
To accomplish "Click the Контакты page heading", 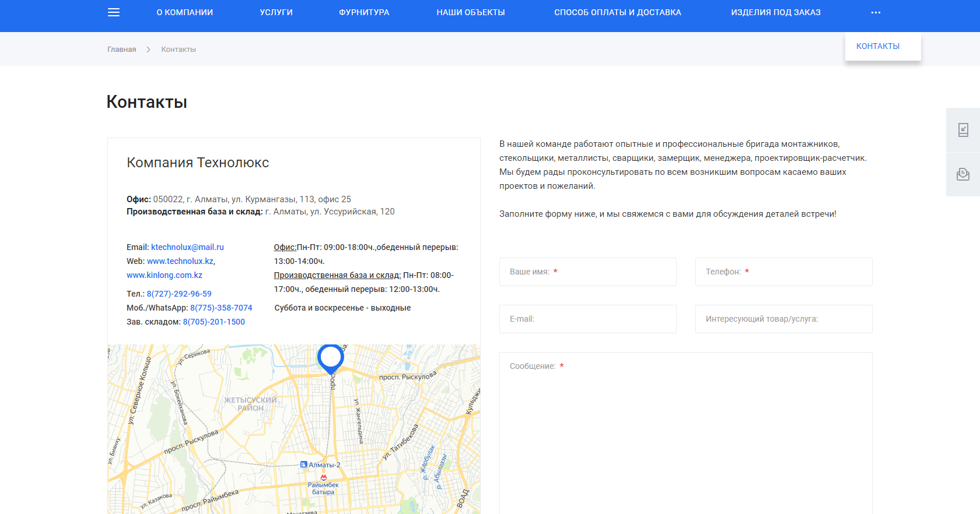I will click(x=147, y=102).
